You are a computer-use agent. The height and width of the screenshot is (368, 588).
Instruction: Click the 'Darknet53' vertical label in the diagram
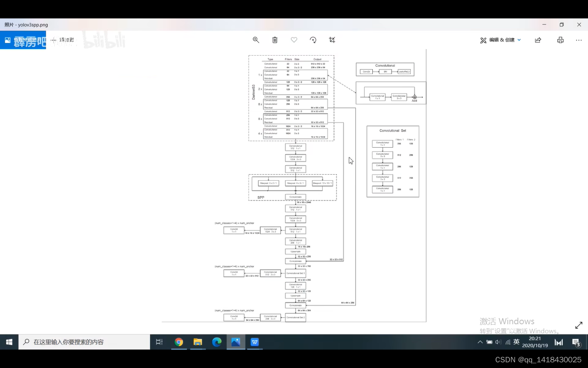[254, 92]
